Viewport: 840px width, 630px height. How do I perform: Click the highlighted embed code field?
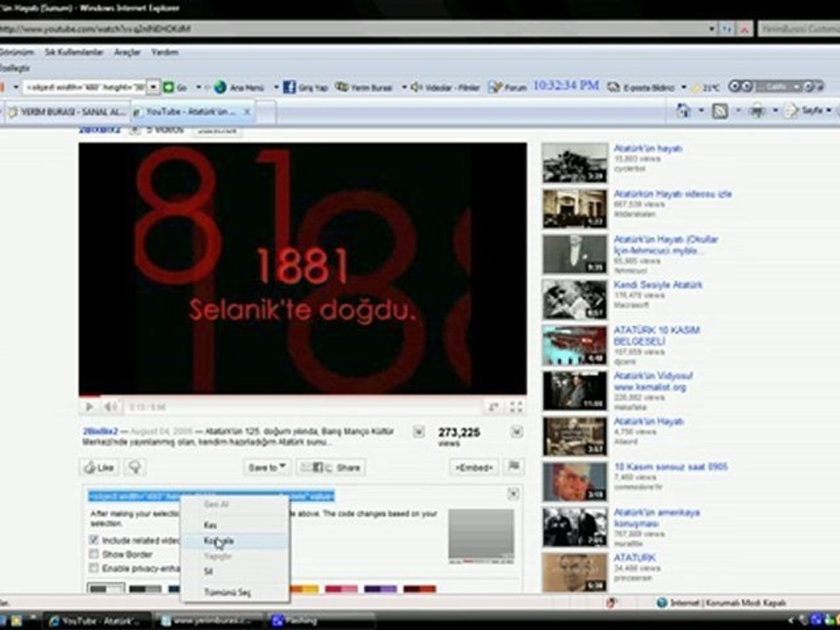click(211, 497)
